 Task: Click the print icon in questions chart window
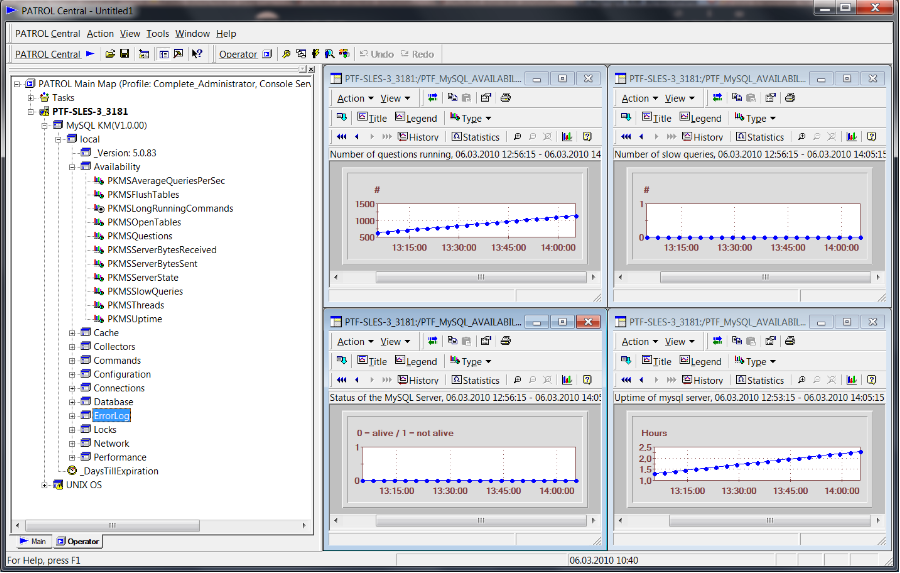(506, 98)
